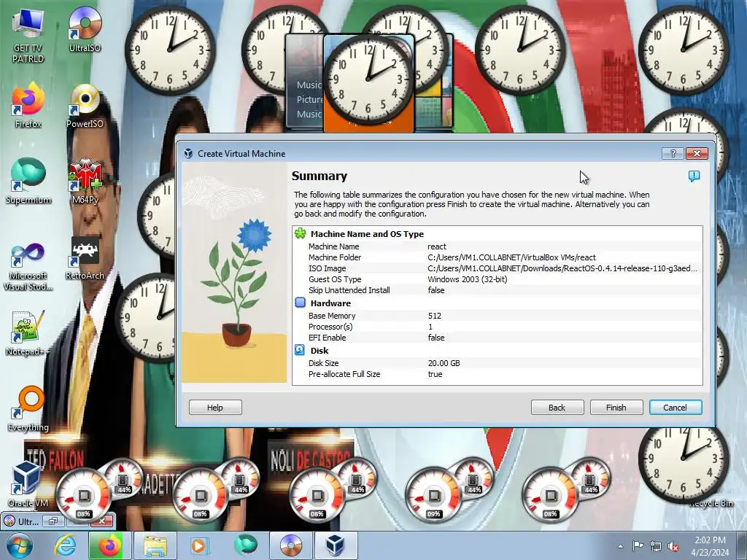The height and width of the screenshot is (560, 747).
Task: Click the Guest OS Type Windows 2003 value
Action: tap(467, 279)
